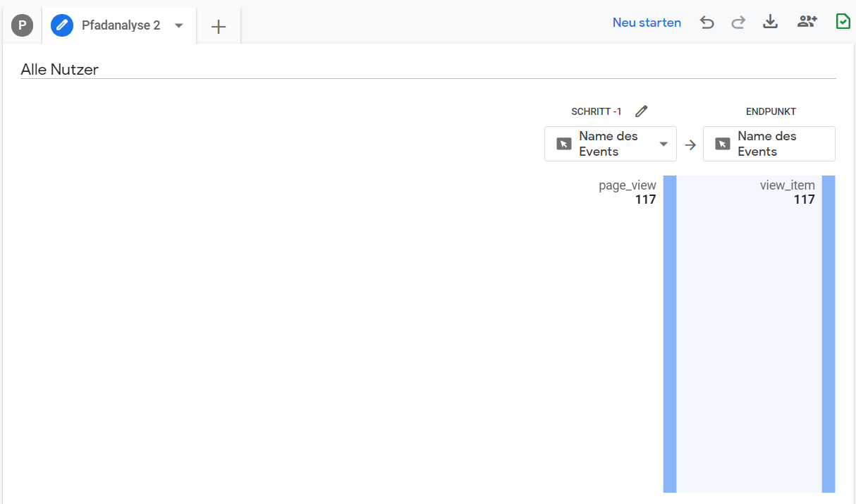Open the P account avatar

pos(22,25)
